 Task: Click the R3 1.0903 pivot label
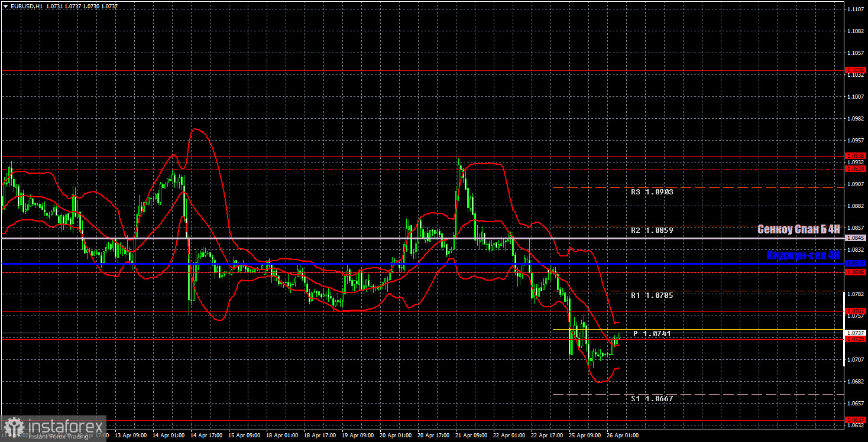(652, 192)
